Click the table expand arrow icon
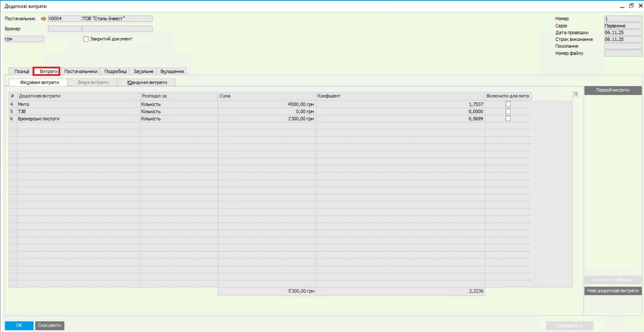Viewport: 644px width, 332px height. pyautogui.click(x=575, y=95)
